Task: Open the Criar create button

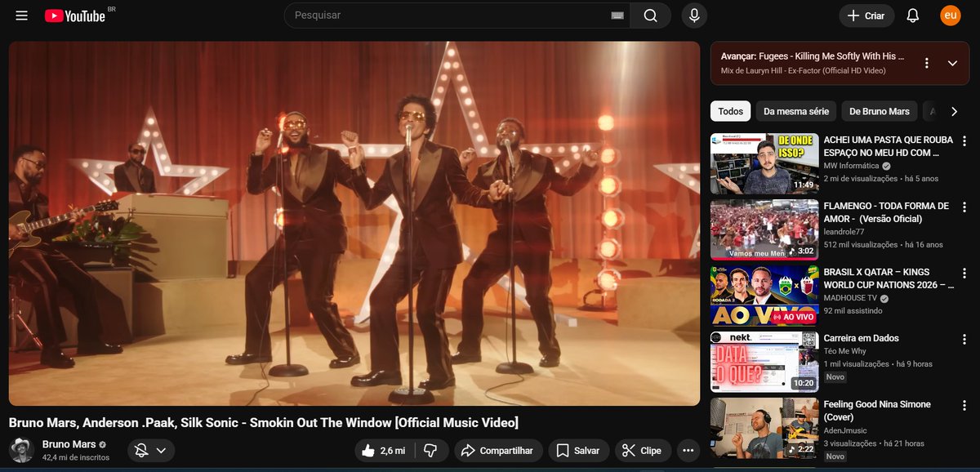Action: (x=866, y=16)
